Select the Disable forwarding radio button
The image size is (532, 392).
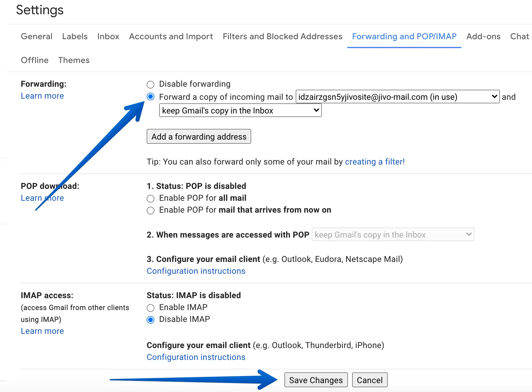[x=151, y=85]
